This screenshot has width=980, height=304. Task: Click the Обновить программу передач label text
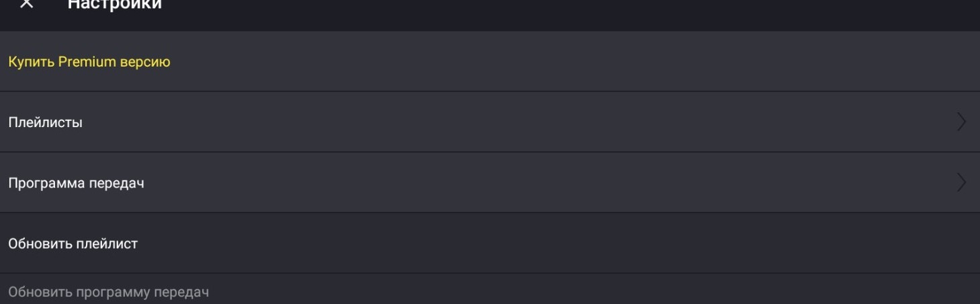pyautogui.click(x=108, y=293)
